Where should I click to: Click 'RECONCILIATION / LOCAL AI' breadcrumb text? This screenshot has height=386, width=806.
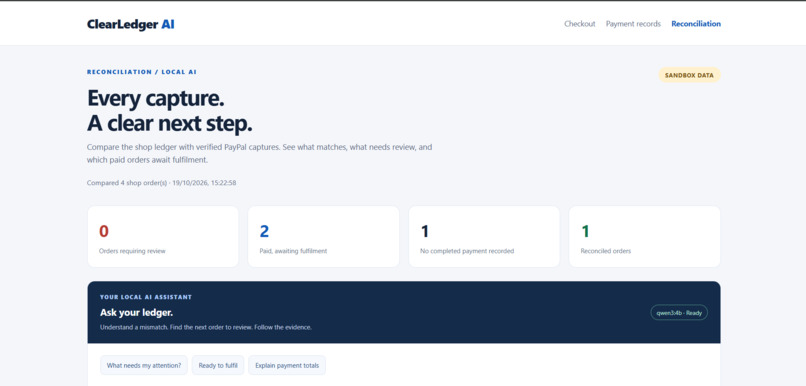pos(142,72)
